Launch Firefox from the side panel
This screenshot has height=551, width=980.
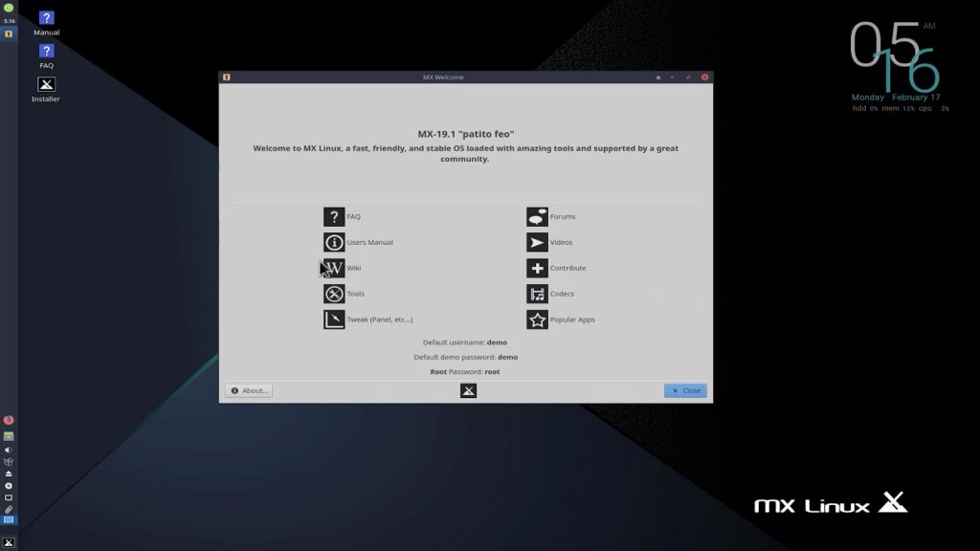tap(9, 420)
